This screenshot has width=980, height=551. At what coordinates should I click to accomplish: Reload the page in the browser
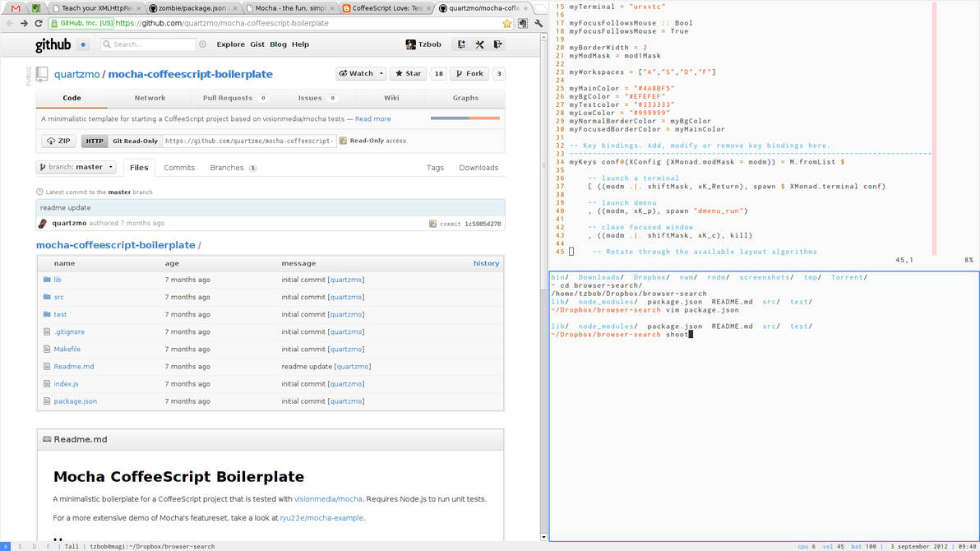point(39,23)
